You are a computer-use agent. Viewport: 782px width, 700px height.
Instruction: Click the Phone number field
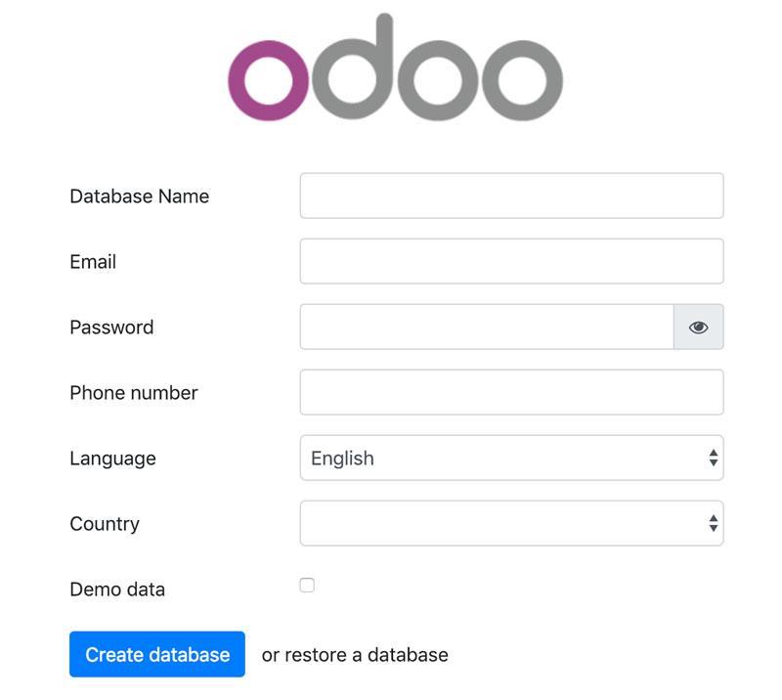point(510,392)
